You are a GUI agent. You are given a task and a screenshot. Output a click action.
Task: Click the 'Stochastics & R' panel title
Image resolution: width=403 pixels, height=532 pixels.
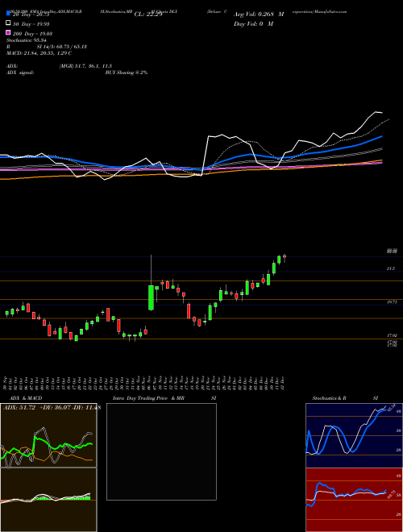coord(329,398)
